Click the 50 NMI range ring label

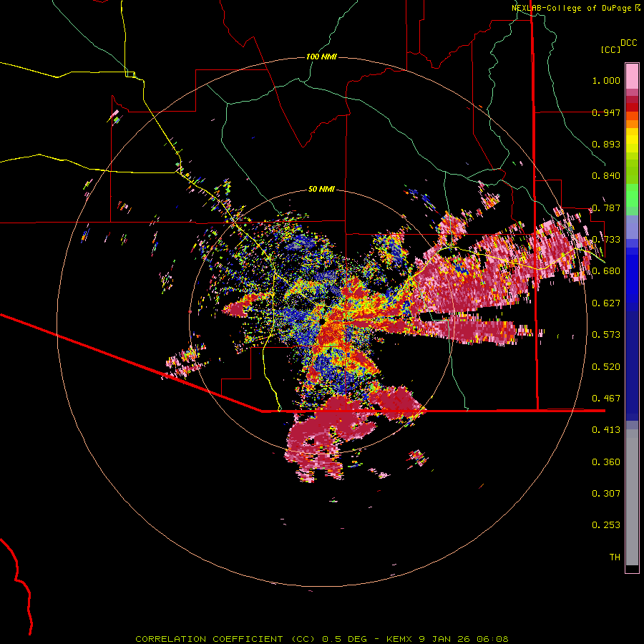click(x=321, y=189)
